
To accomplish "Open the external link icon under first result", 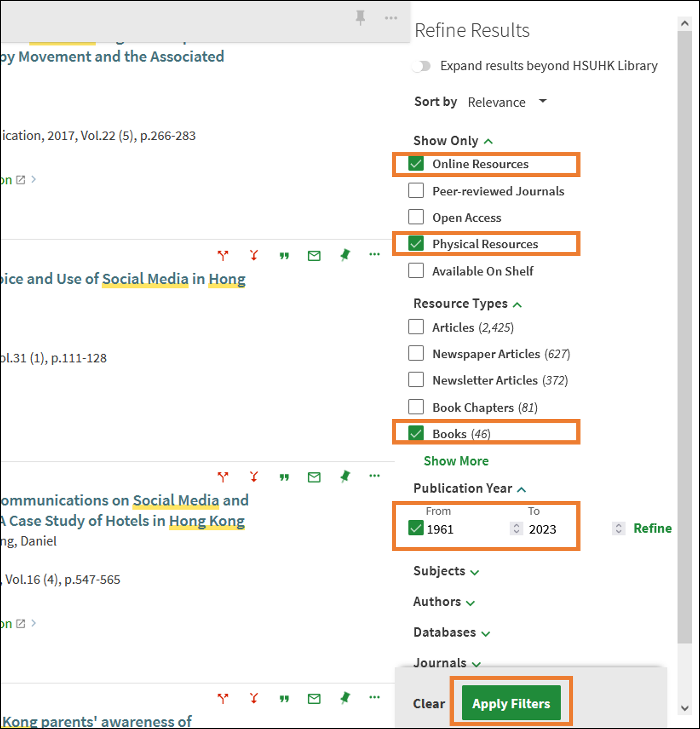I will point(21,180).
